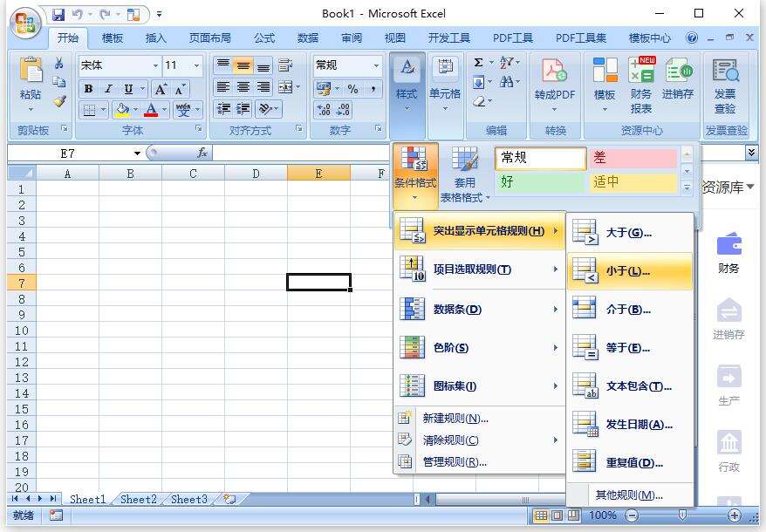The image size is (766, 532).
Task: Click the wrap text icon
Action: [x=285, y=65]
